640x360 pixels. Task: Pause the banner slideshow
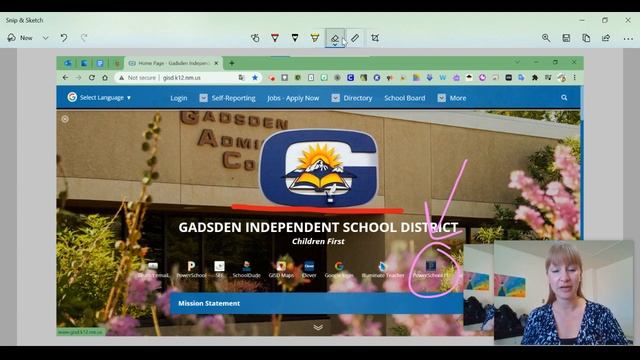(x=65, y=119)
